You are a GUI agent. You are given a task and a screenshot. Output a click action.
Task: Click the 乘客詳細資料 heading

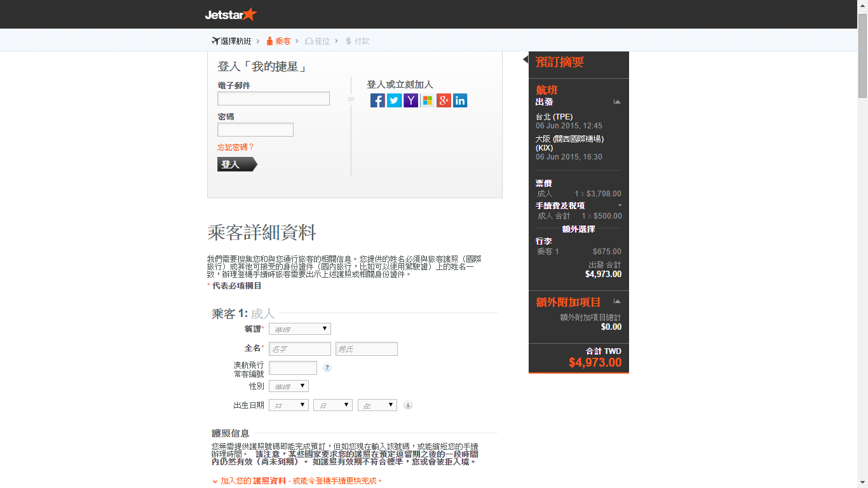262,233
